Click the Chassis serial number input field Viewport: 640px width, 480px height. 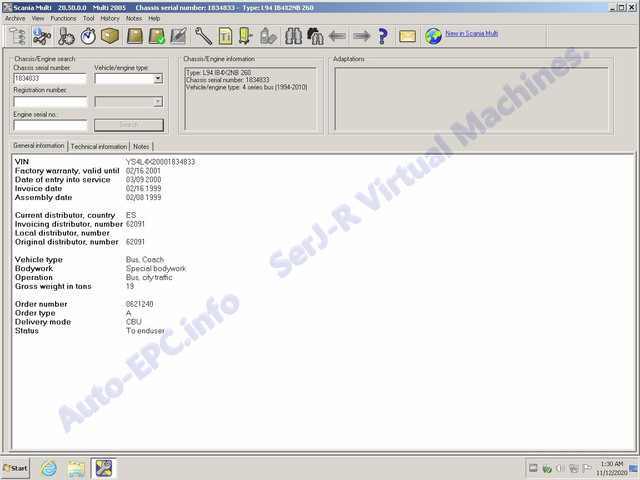click(x=50, y=78)
